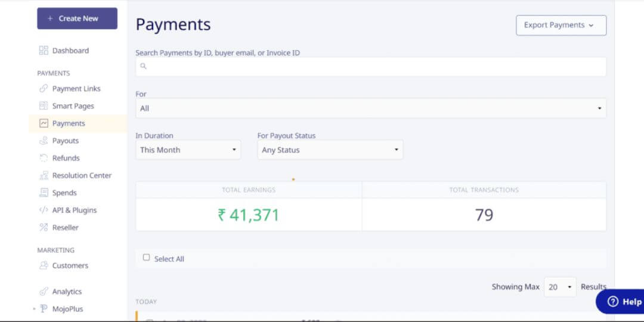Click the Customers people icon

tap(44, 266)
